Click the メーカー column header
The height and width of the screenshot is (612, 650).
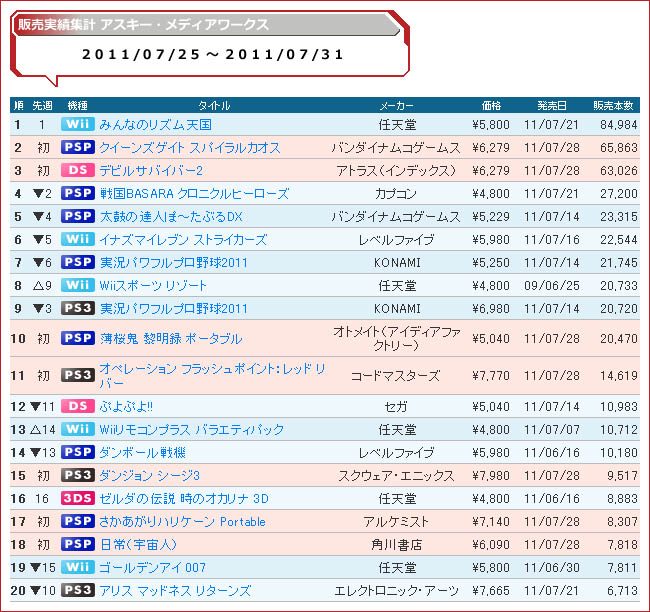point(397,105)
